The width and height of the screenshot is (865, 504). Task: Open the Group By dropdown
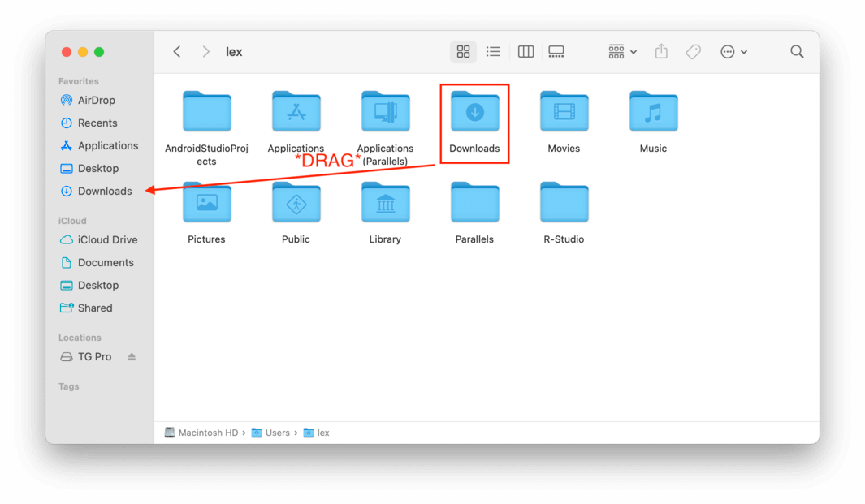point(622,52)
